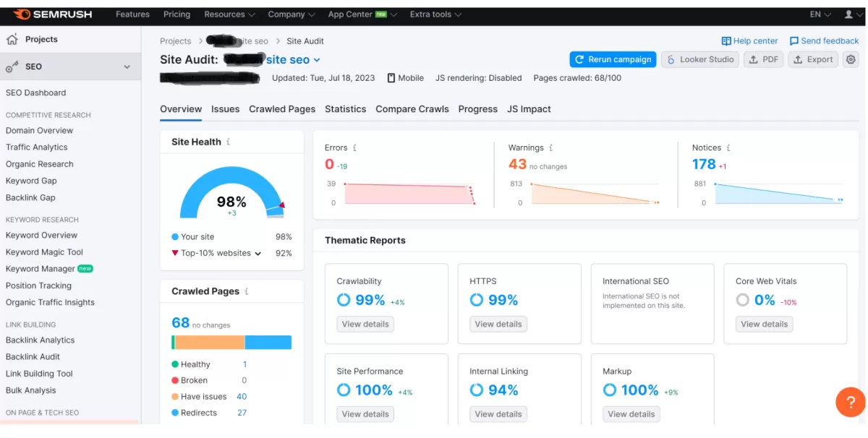The image size is (868, 438).
Task: Click the Site Health gauge chart
Action: (x=231, y=192)
